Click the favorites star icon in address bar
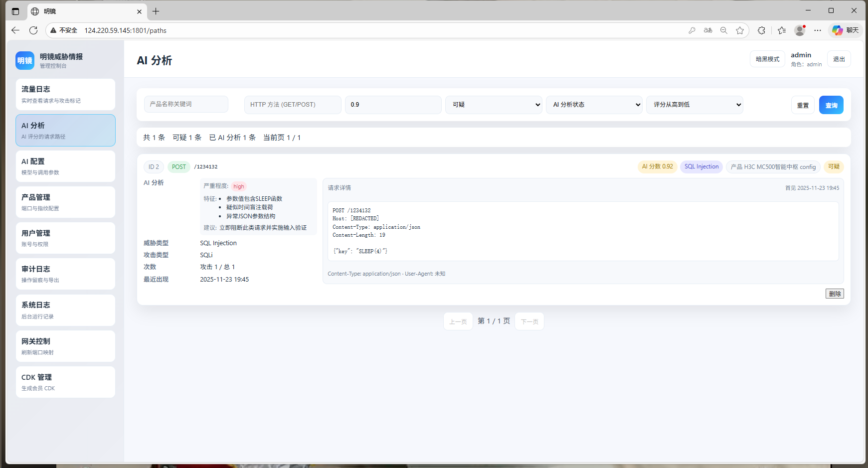Image resolution: width=868 pixels, height=468 pixels. (x=740, y=30)
